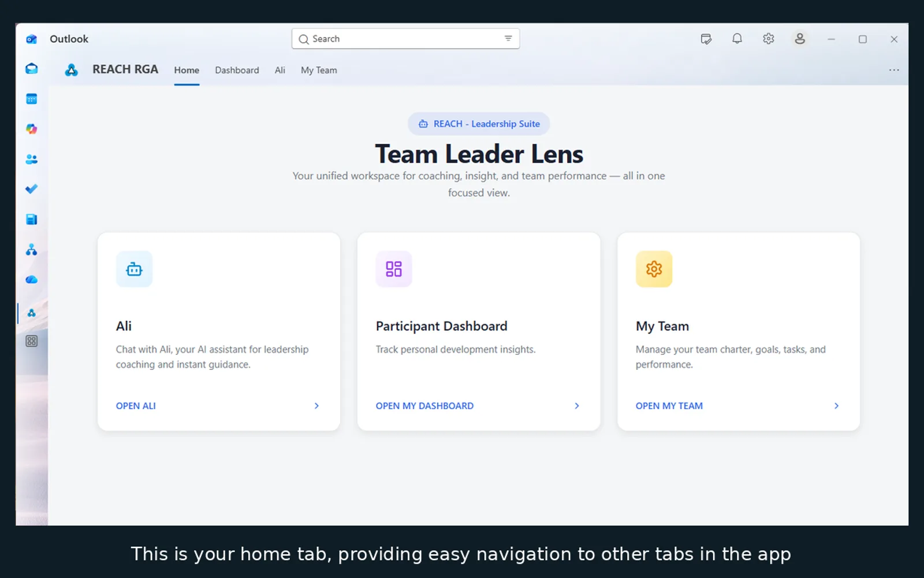Click the OPEN MY DASHBOARD link
The image size is (924, 578).
point(424,406)
